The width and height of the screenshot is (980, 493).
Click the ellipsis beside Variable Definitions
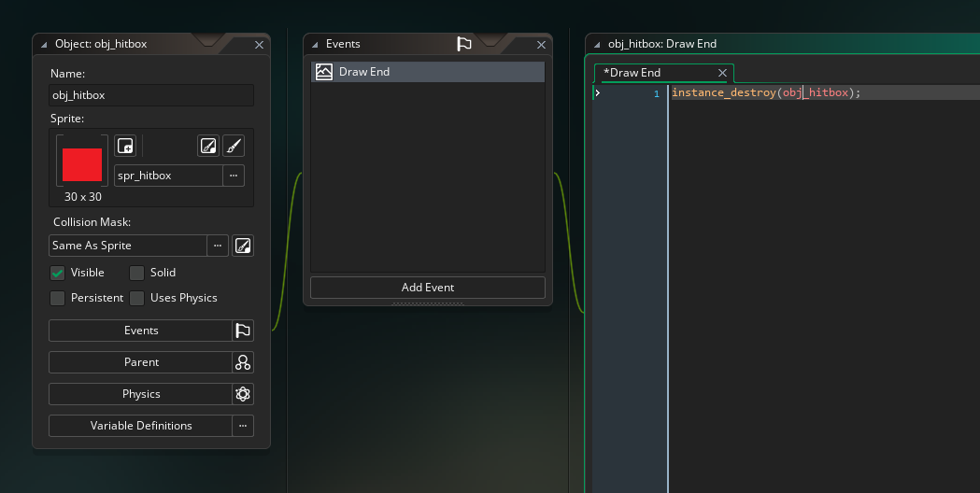243,426
